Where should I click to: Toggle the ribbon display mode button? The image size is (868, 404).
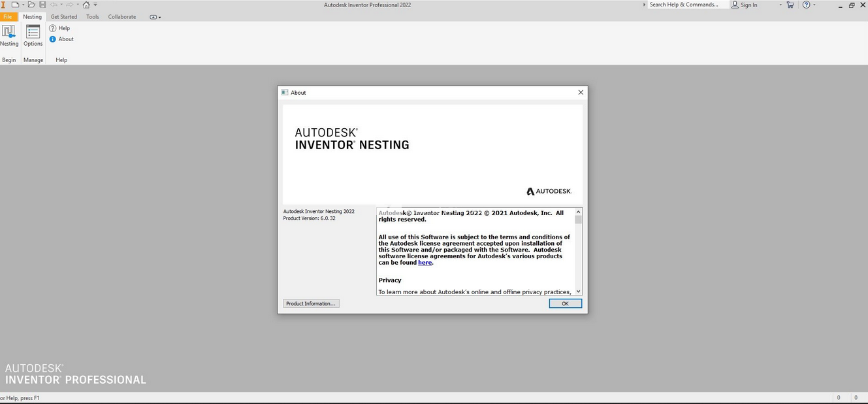[x=153, y=17]
